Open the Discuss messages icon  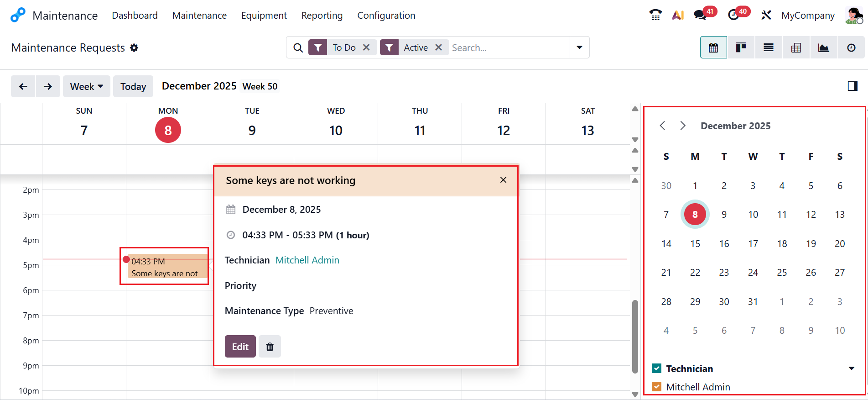700,15
